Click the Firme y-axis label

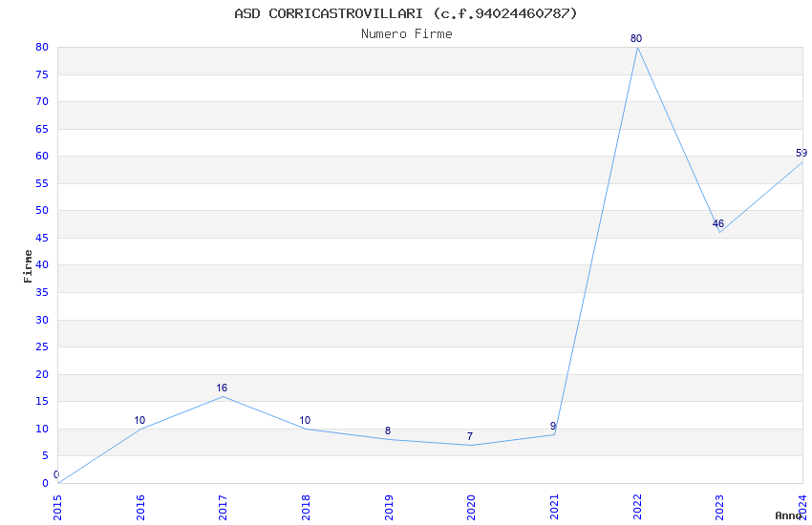(28, 266)
